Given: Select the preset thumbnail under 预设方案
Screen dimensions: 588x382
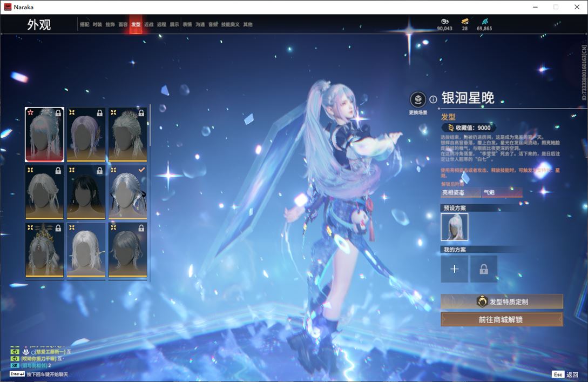Looking at the screenshot, I should pyautogui.click(x=455, y=227).
